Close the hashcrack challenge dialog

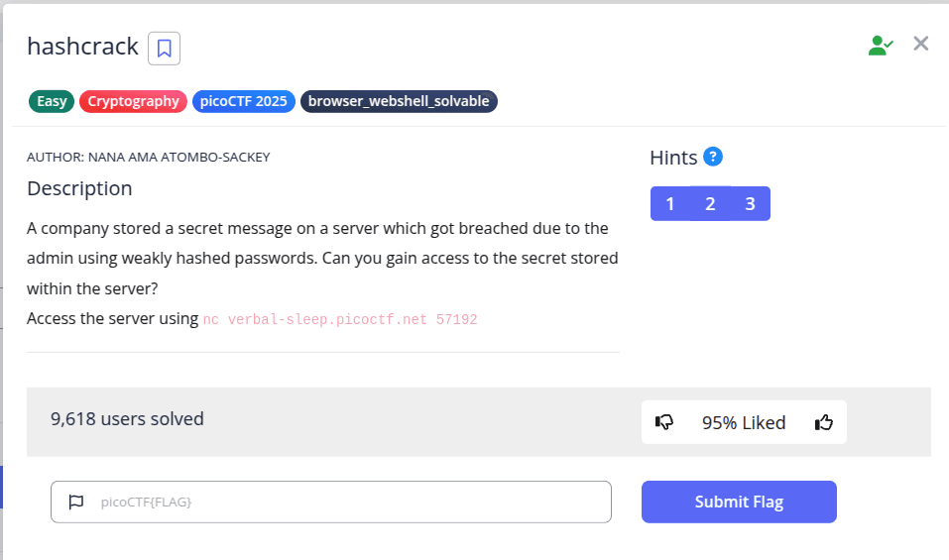point(921,44)
